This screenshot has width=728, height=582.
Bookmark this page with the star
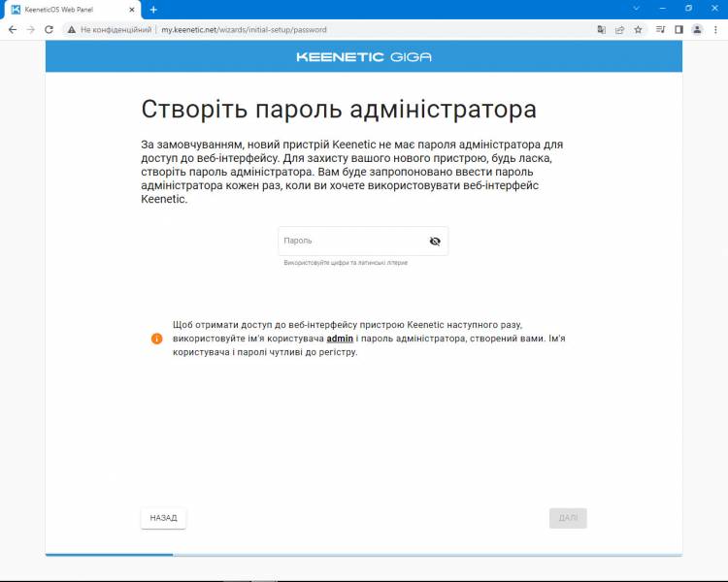638,30
